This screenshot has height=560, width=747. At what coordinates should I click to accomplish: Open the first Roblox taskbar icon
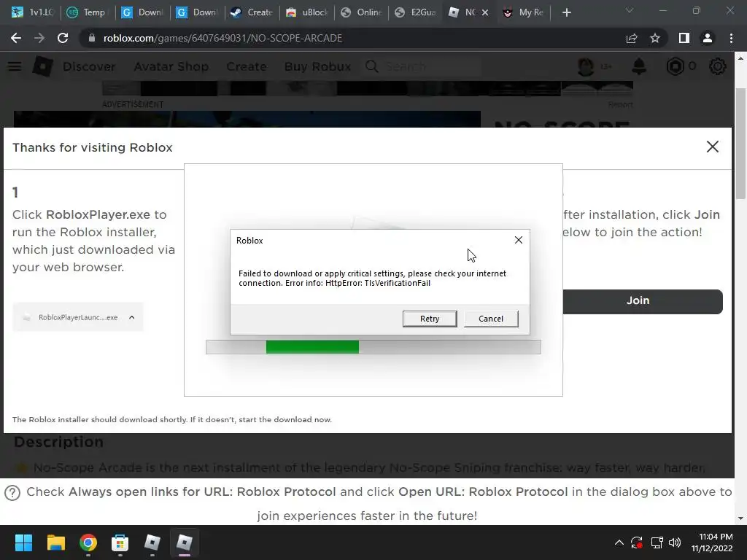click(x=152, y=542)
